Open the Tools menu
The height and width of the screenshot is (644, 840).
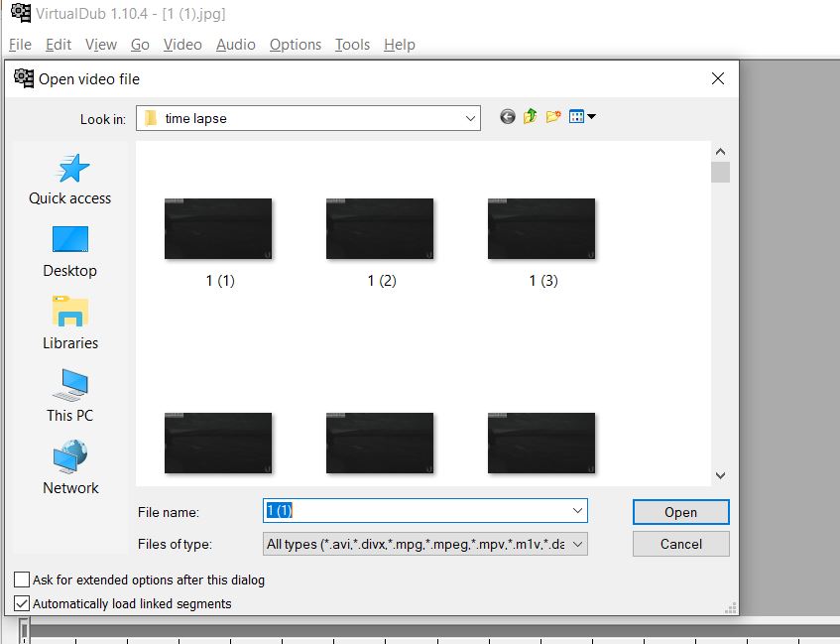point(352,45)
